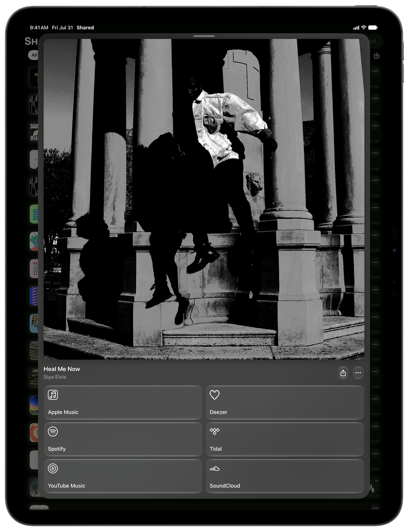The width and height of the screenshot is (408, 532).
Task: Click the Deezer heart icon
Action: click(214, 395)
